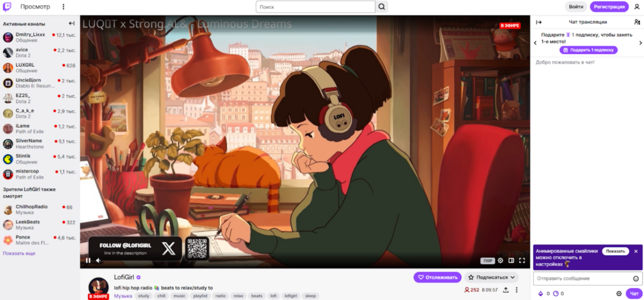
Task: Select the sleep tag
Action: (311, 296)
